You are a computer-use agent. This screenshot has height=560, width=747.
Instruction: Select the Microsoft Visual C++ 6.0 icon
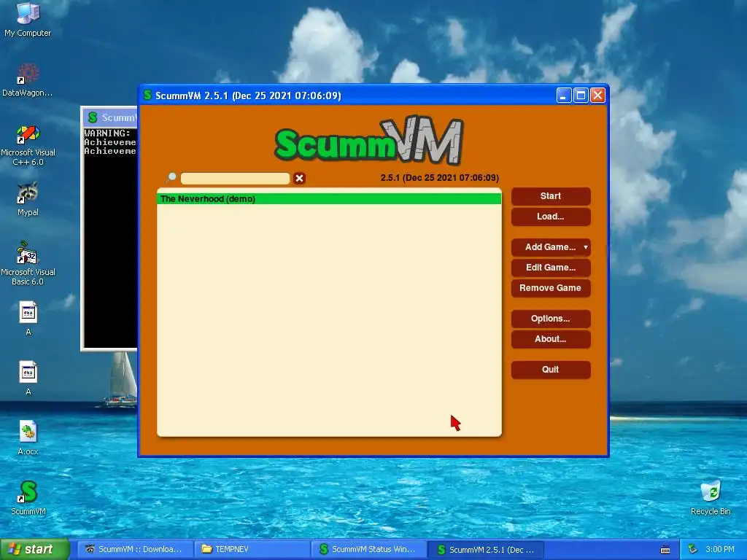[28, 145]
